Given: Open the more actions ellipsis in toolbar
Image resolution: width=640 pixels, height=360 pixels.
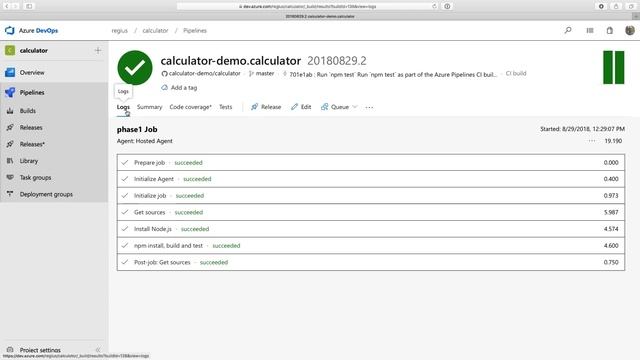Looking at the screenshot, I should (369, 107).
